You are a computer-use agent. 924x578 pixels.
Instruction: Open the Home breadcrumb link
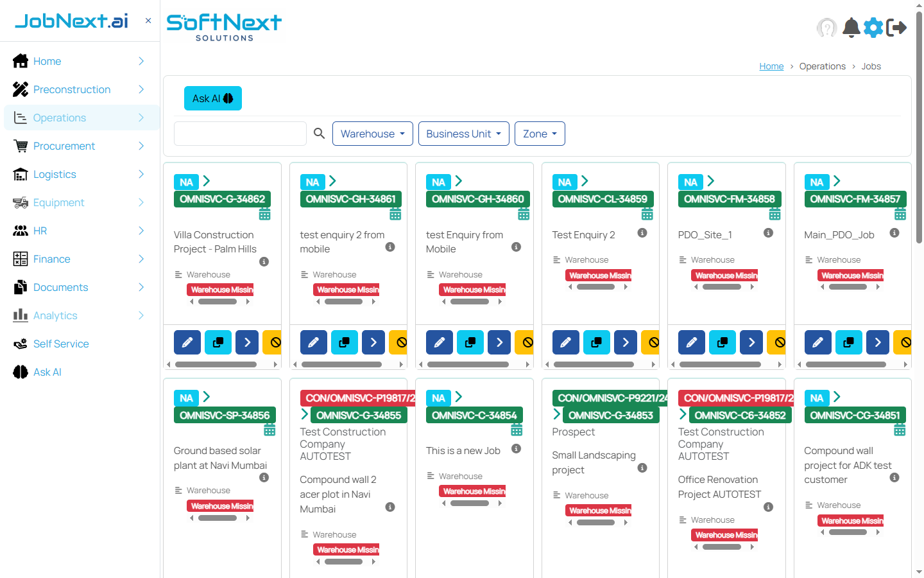tap(771, 66)
